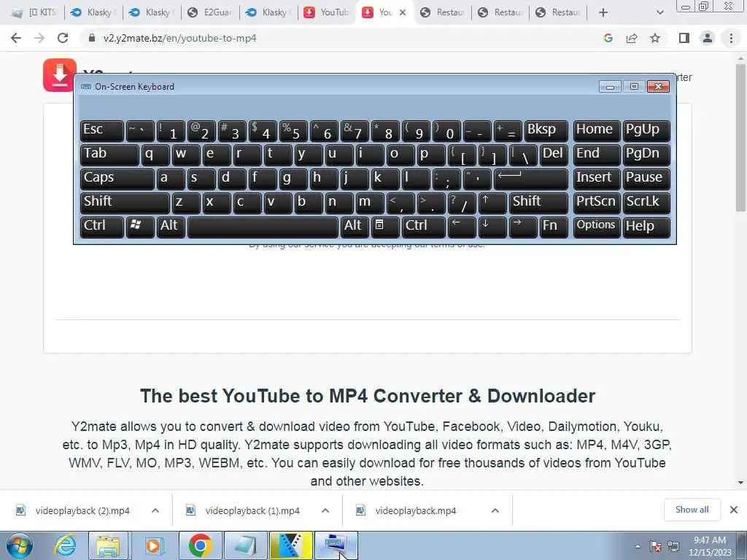
Task: Open Windows Explorer folder in taskbar
Action: (x=108, y=545)
